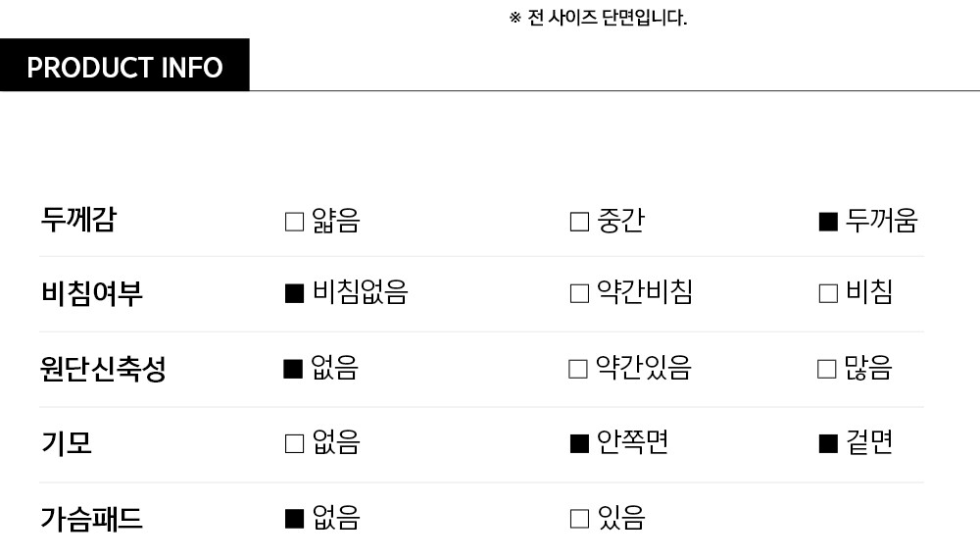Uncheck 없음 in the 원단신축성 row
This screenshot has height=560, width=980.
(292, 369)
